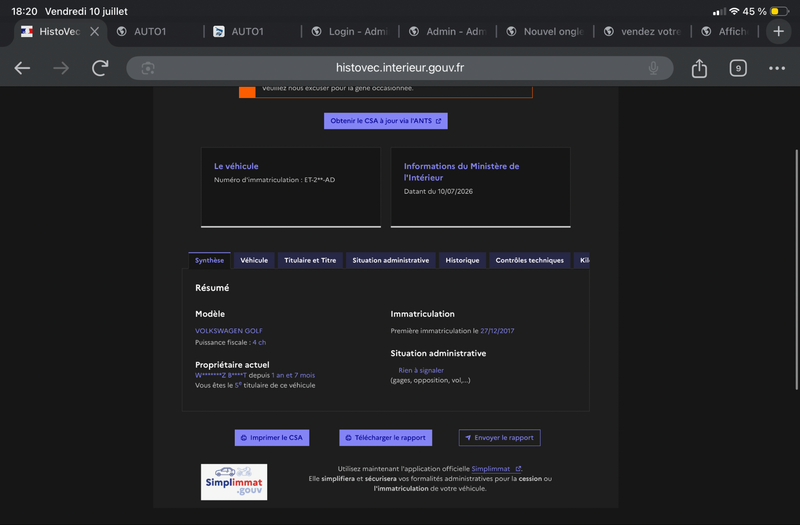
Task: Close the HistoVec tab
Action: pyautogui.click(x=94, y=32)
